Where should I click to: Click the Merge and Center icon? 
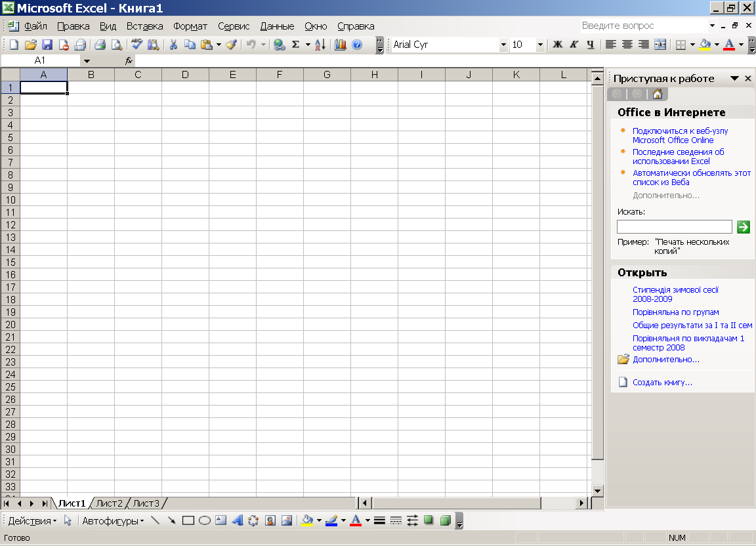[660, 45]
